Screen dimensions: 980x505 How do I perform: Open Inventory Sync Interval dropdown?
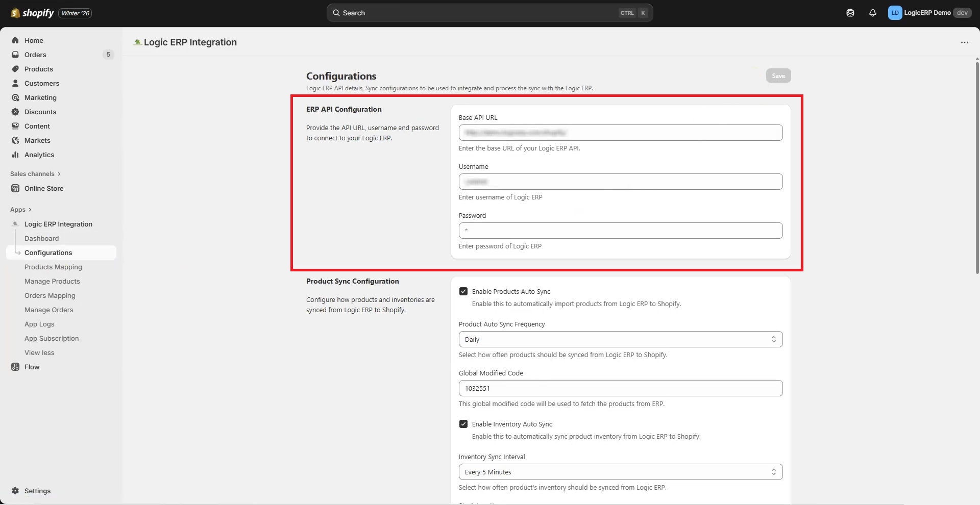(620, 472)
